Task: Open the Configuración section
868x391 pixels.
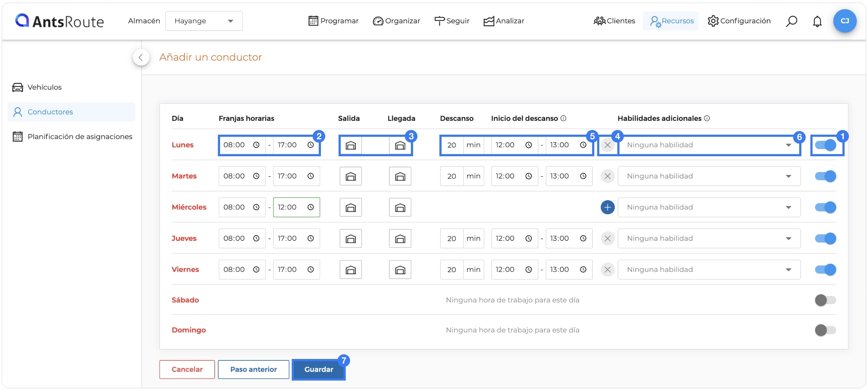Action: [x=739, y=21]
